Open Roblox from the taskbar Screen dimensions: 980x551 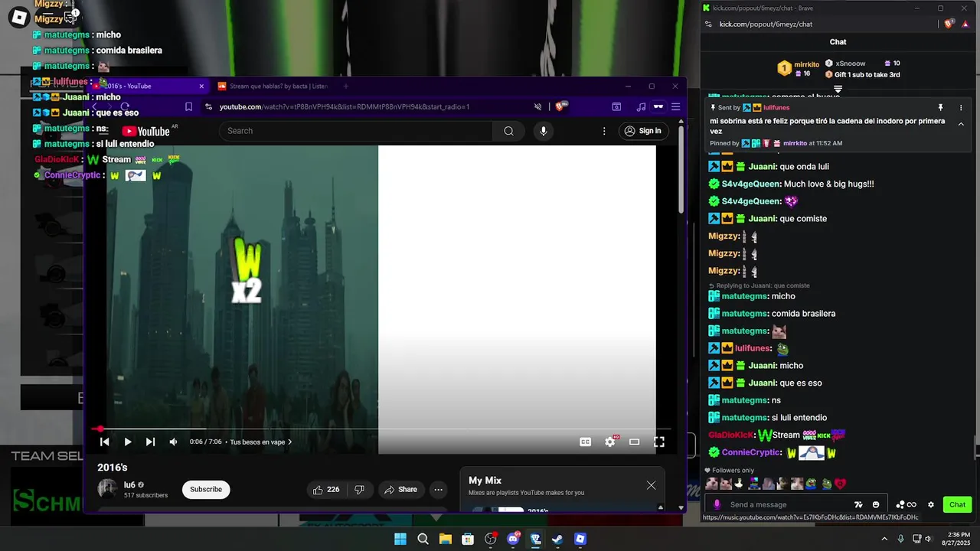pyautogui.click(x=580, y=539)
